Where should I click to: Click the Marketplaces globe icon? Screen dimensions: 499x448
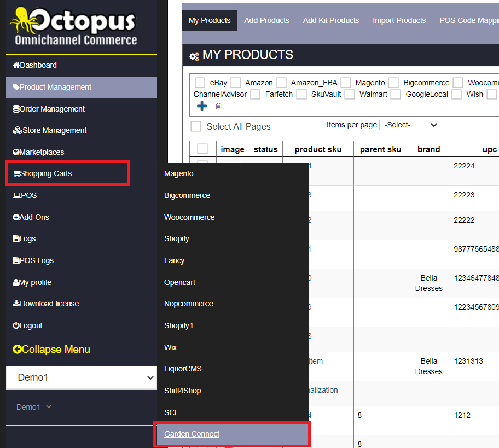click(x=16, y=152)
